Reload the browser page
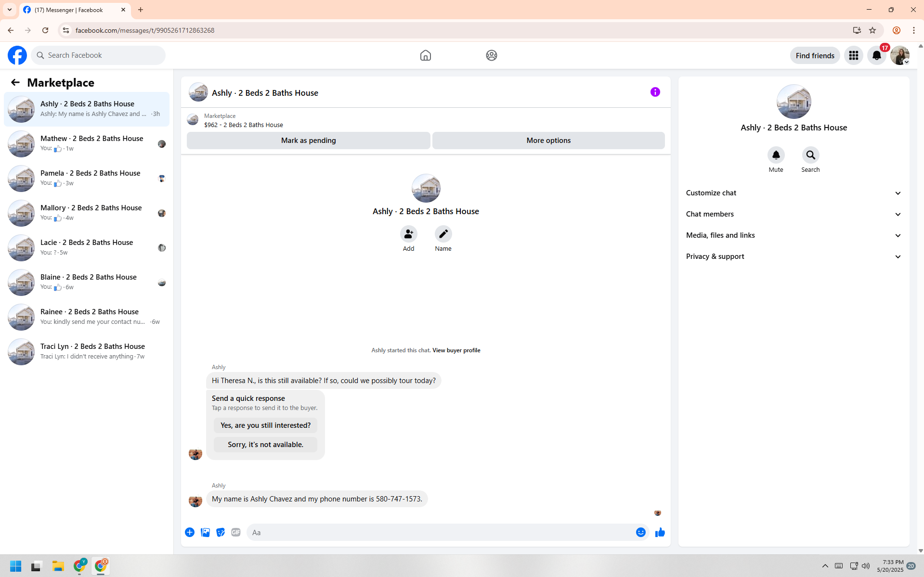The height and width of the screenshot is (577, 924). pyautogui.click(x=45, y=30)
